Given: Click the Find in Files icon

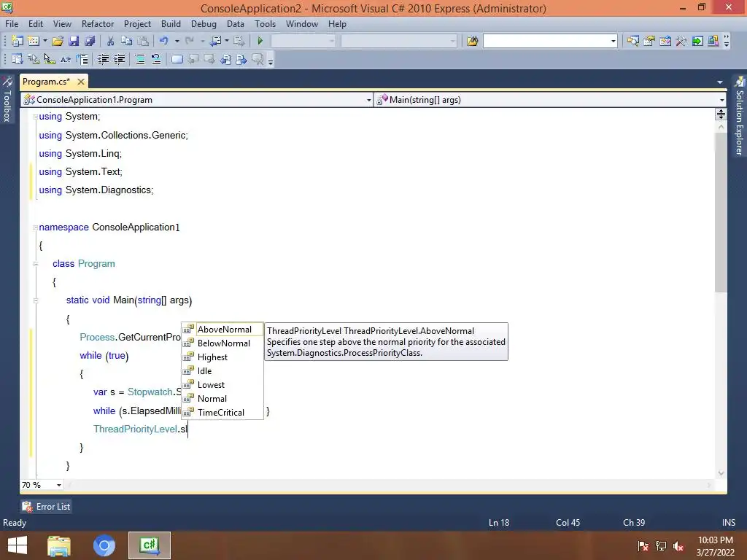Looking at the screenshot, I should pos(472,41).
